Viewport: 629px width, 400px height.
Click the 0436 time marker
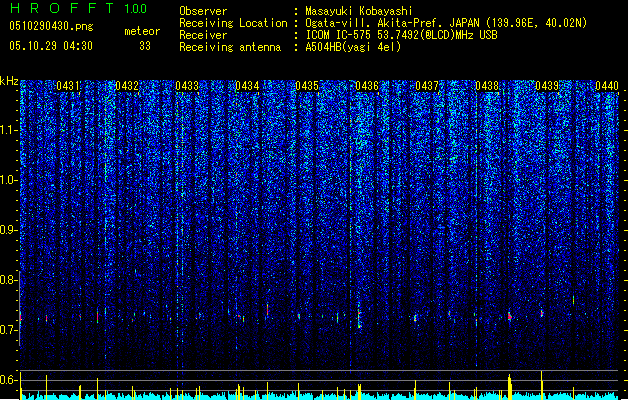coord(367,86)
